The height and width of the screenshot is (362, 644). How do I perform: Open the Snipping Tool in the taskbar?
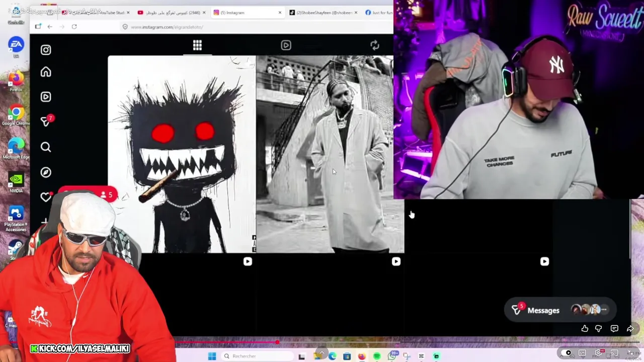407,356
